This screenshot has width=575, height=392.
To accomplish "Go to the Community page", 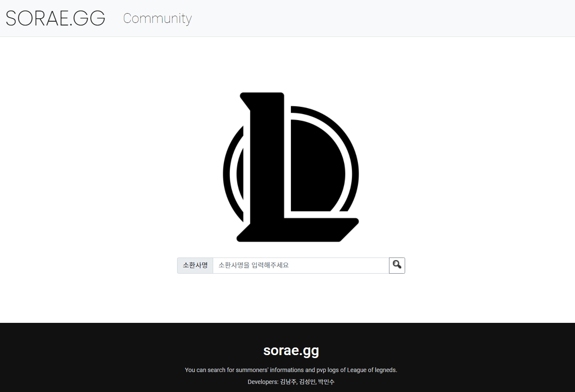I will (158, 18).
